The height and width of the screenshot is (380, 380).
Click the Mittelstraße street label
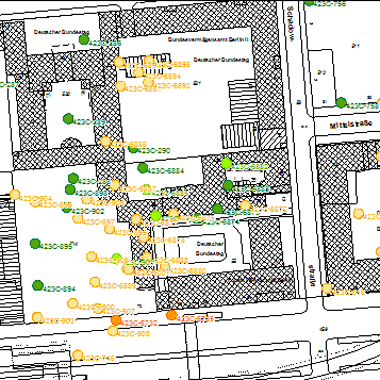tap(351, 125)
